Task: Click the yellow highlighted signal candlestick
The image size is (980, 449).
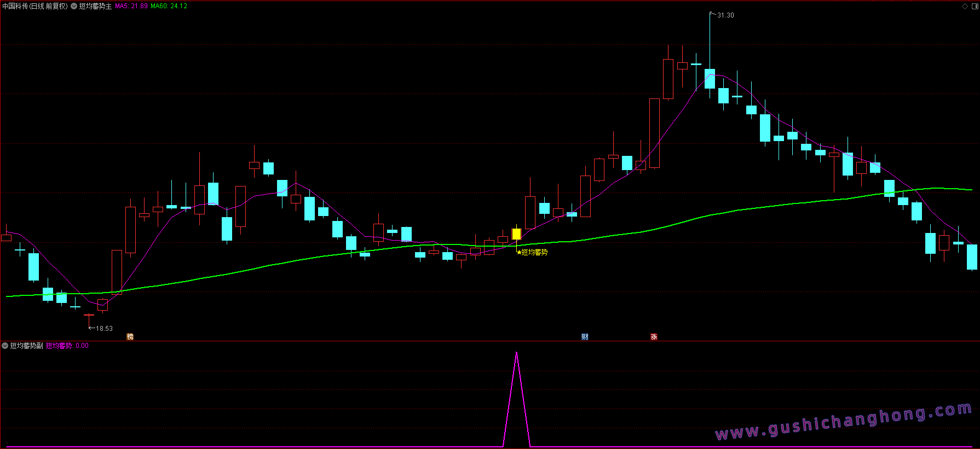Action: coord(516,234)
